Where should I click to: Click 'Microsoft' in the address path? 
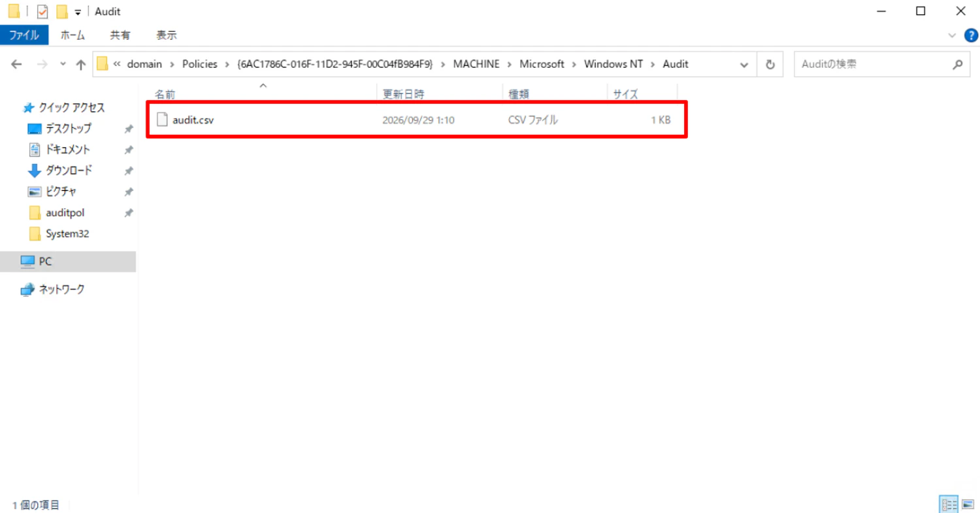[542, 64]
